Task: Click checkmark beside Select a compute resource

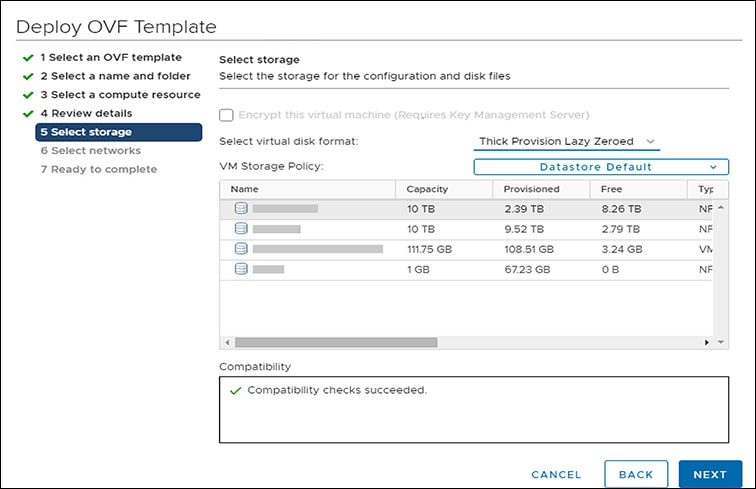Action: [28, 95]
